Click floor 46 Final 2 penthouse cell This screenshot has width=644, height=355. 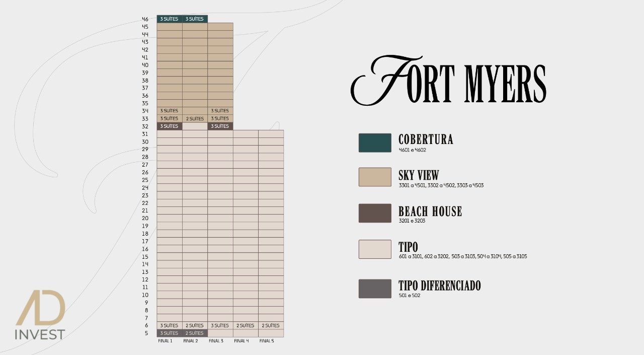tap(195, 19)
